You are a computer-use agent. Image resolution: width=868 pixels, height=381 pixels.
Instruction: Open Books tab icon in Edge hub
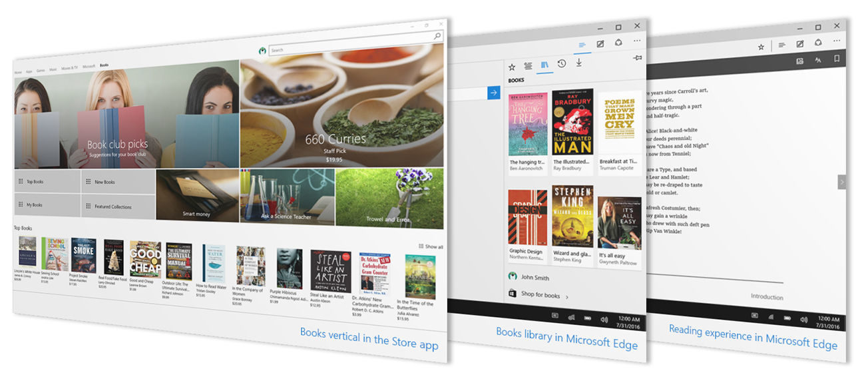click(x=545, y=64)
